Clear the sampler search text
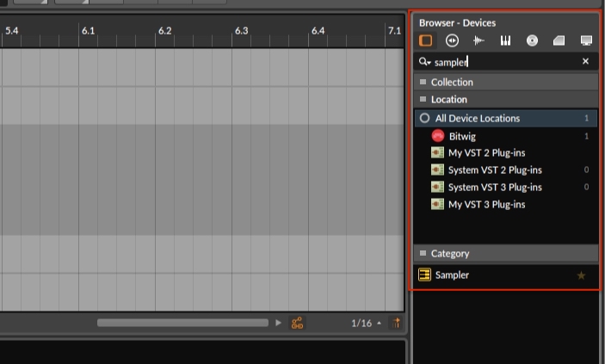Image resolution: width=605 pixels, height=364 pixels. coord(585,61)
